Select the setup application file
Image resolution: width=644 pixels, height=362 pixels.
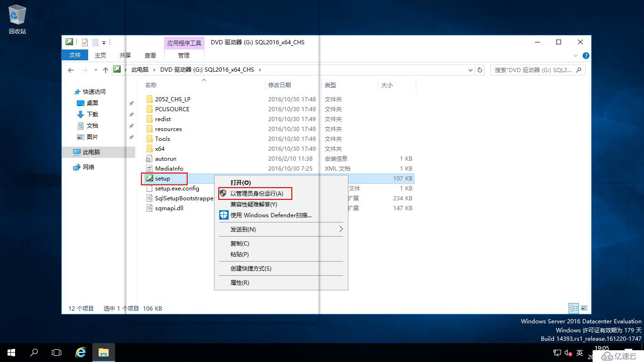click(x=163, y=179)
